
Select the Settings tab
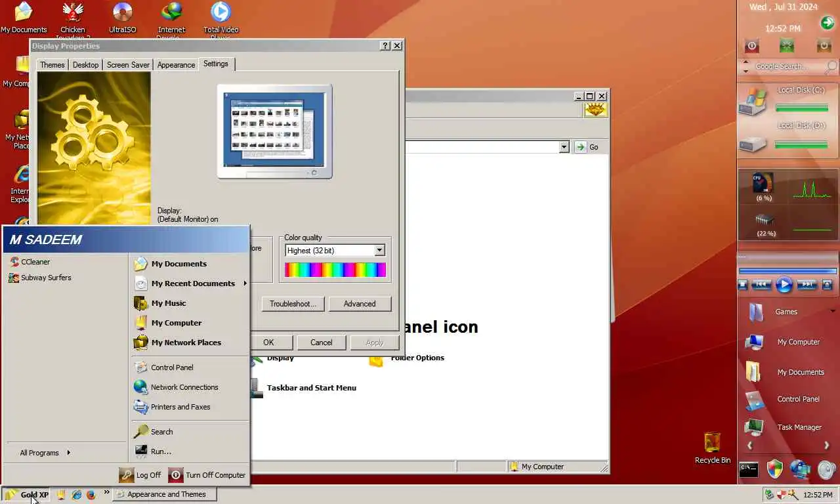[216, 64]
